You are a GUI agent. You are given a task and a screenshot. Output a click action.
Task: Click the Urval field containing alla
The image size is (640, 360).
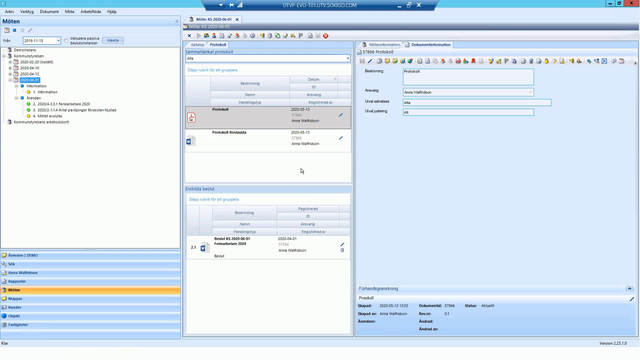[477, 102]
